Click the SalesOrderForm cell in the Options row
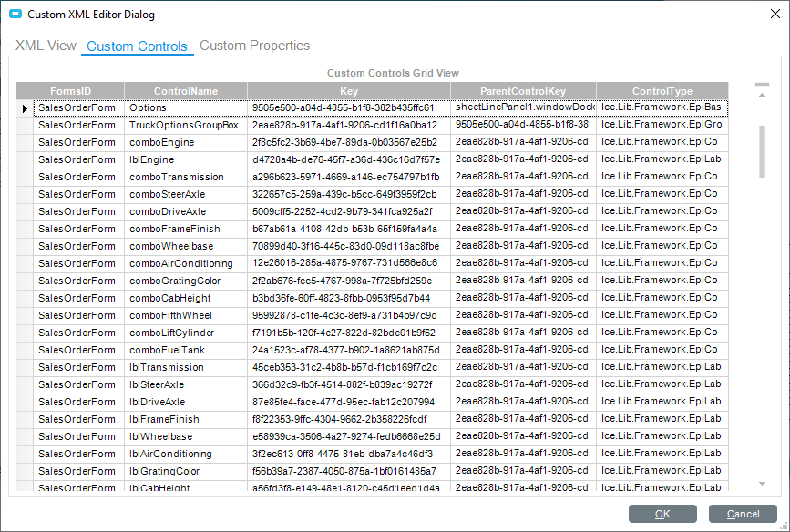The height and width of the screenshot is (532, 790). click(78, 107)
